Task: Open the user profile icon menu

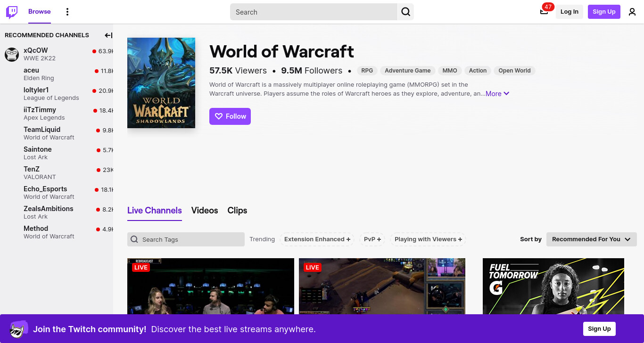Action: (x=632, y=12)
